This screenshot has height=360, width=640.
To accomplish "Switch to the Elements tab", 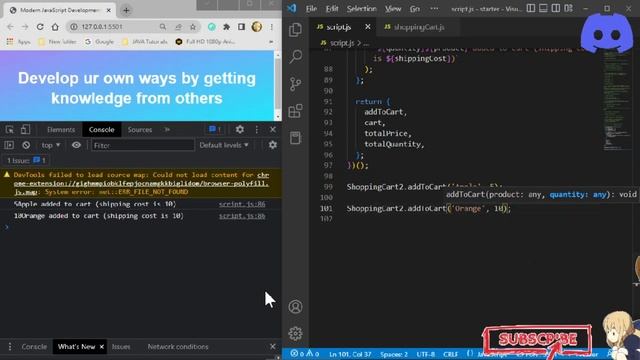I will tap(61, 130).
